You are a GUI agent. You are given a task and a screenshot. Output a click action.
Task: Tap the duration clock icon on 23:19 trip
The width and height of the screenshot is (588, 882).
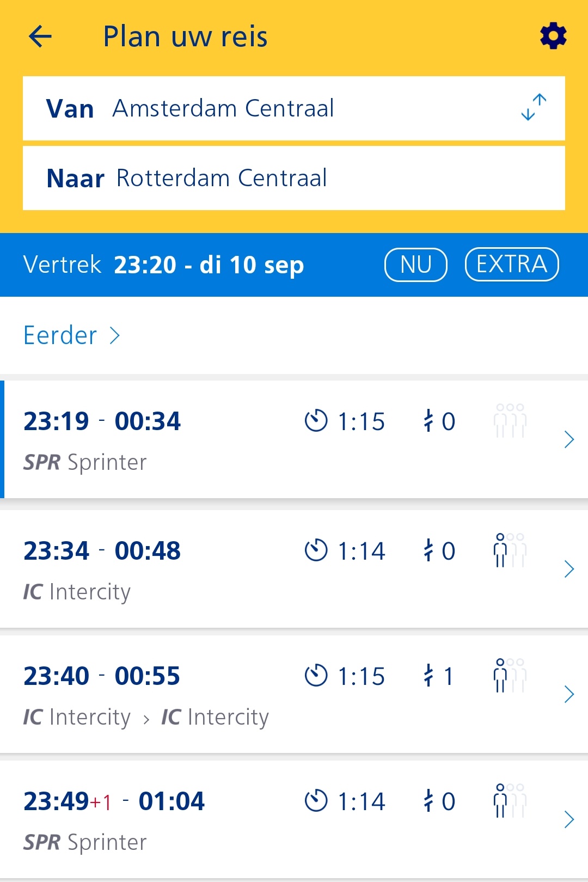316,421
